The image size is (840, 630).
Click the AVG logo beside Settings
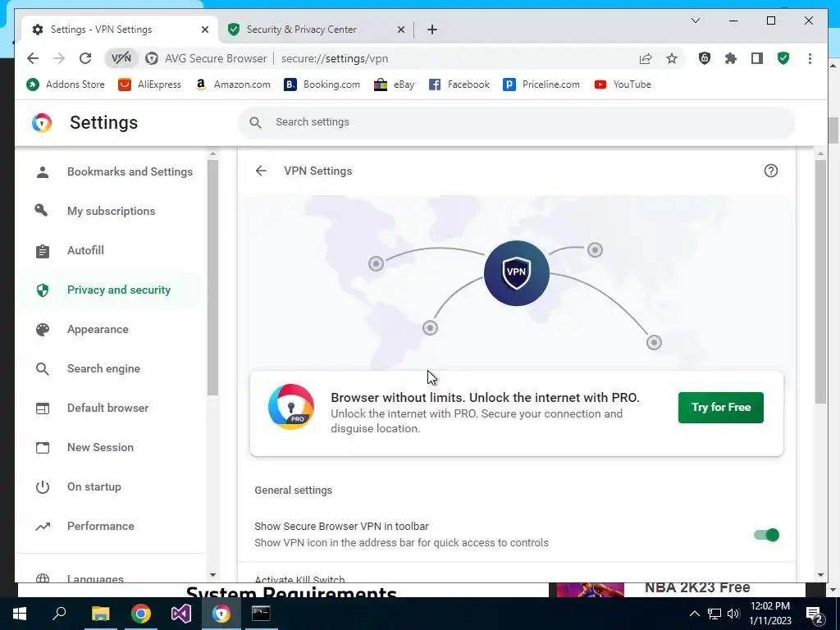[x=42, y=123]
